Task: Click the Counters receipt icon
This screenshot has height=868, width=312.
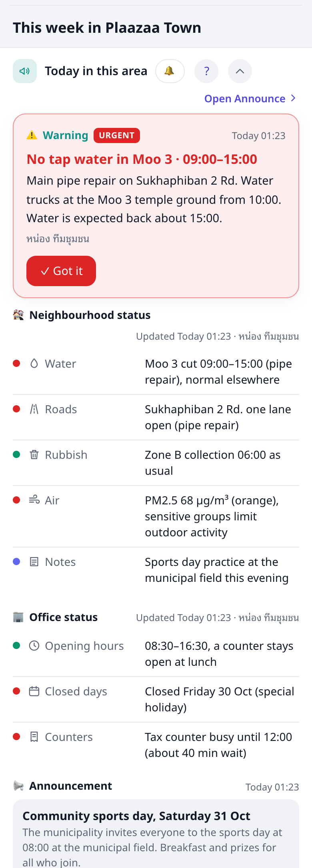Action: [34, 737]
